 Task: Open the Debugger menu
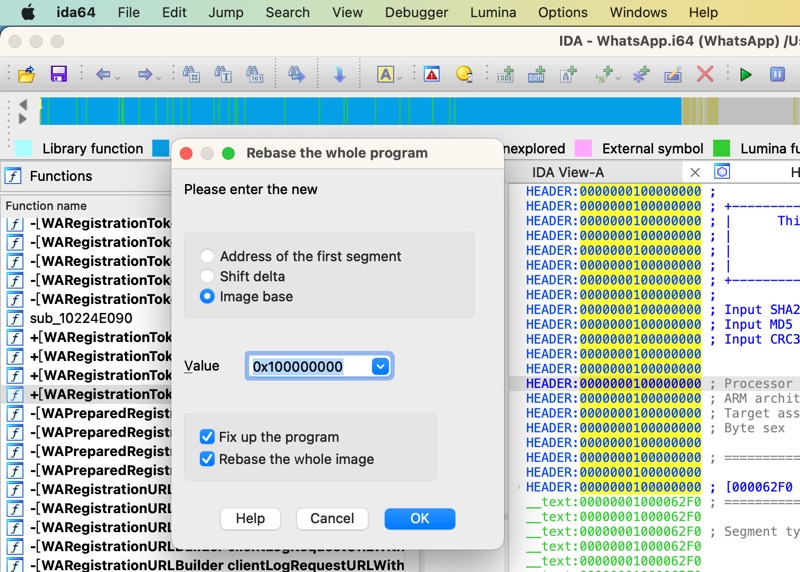point(416,12)
